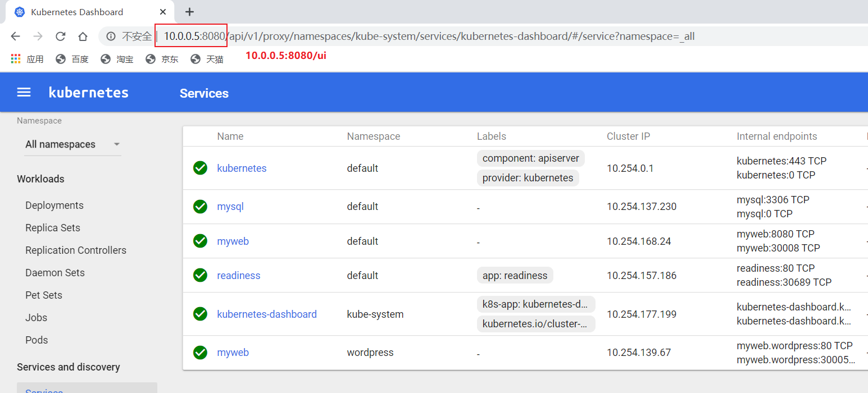Image resolution: width=868 pixels, height=393 pixels.
Task: Select Replication Controllers in sidebar
Action: click(76, 250)
